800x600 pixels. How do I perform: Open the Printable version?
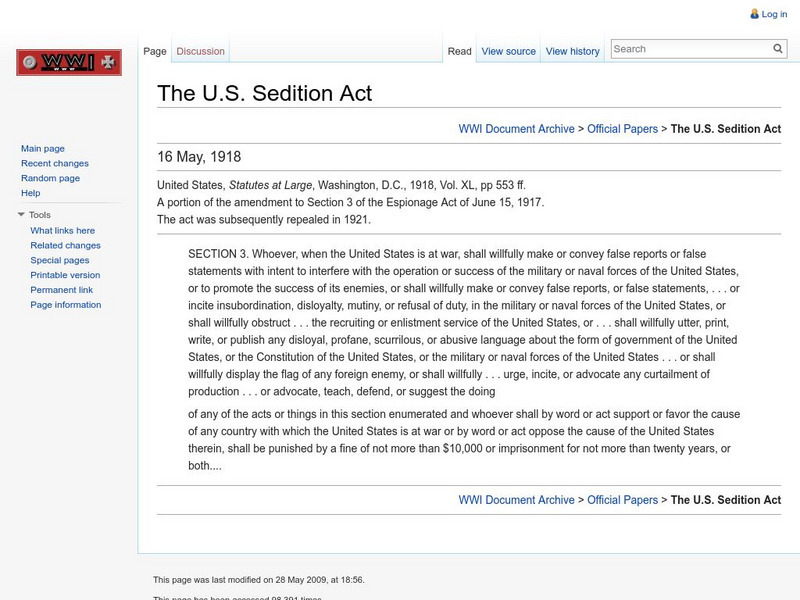pyautogui.click(x=65, y=275)
